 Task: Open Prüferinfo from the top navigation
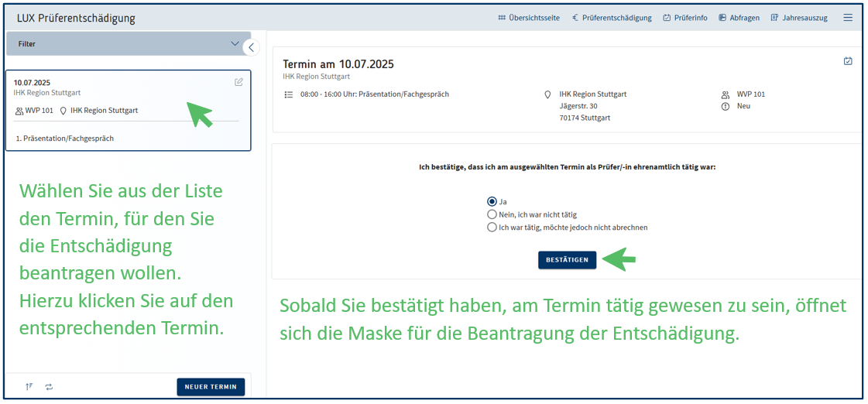click(685, 18)
